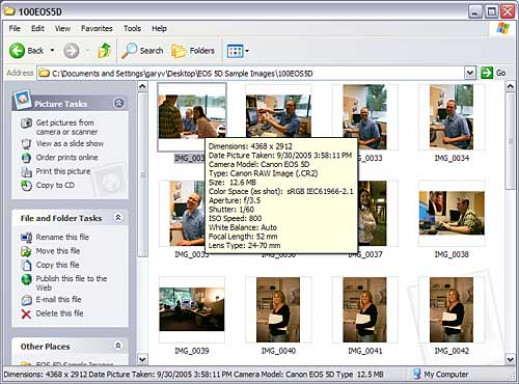Click the e-mail envelope icon
Screen dimensions: 519x384
(26, 300)
